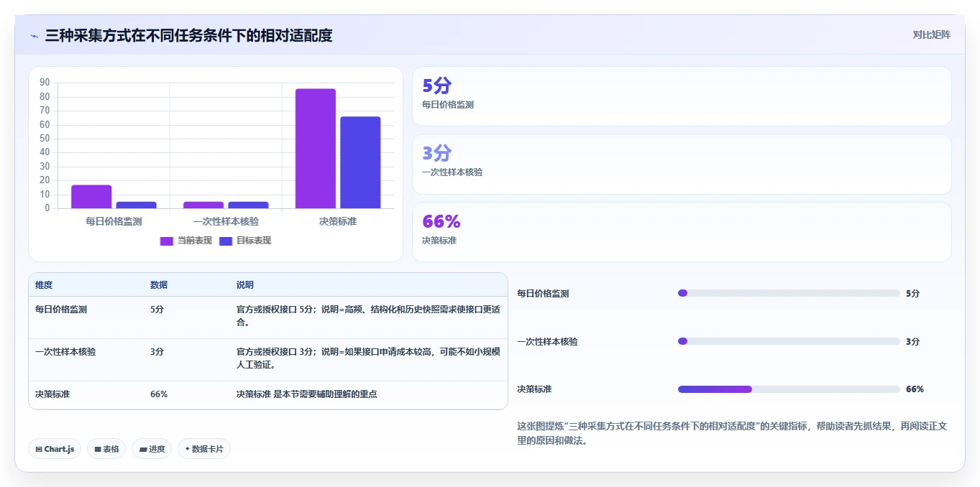Click 决策标准 是本节需要辅助理解的重点 text
980x487 pixels.
(x=307, y=394)
